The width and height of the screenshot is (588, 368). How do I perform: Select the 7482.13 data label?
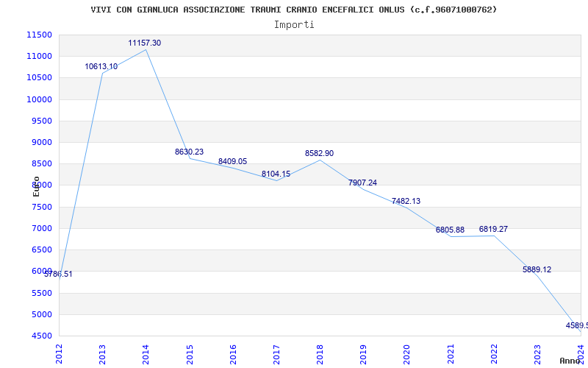[x=406, y=201]
